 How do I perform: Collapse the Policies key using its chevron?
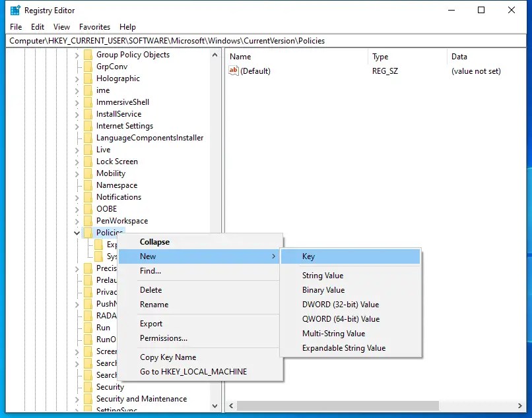tap(79, 233)
